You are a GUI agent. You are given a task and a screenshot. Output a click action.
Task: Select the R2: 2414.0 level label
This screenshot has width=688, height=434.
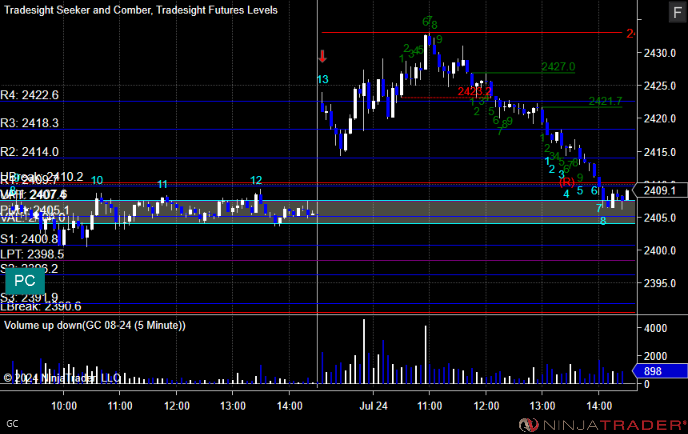pyautogui.click(x=29, y=152)
